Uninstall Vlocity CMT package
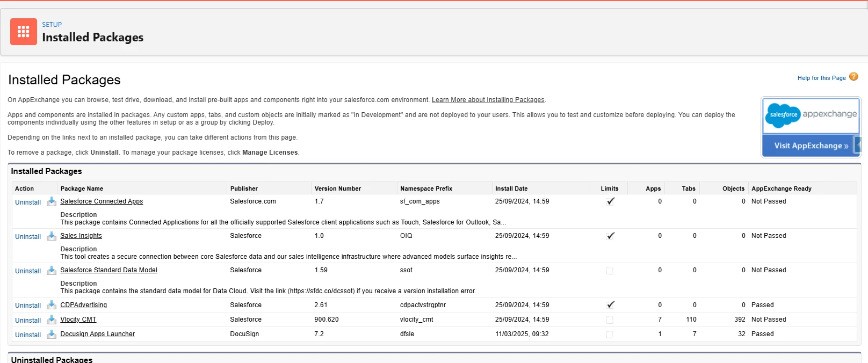Screen dimensions: 868x363 click(28, 321)
